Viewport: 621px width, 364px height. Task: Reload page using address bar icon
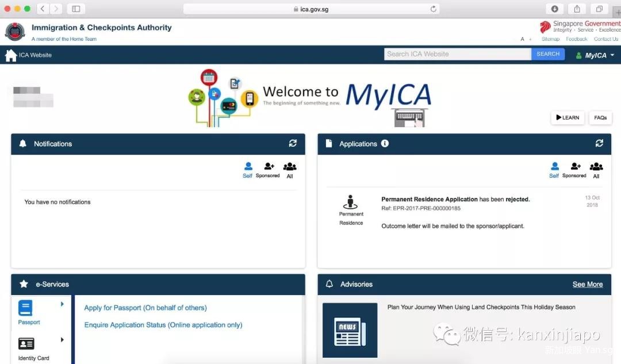[434, 9]
